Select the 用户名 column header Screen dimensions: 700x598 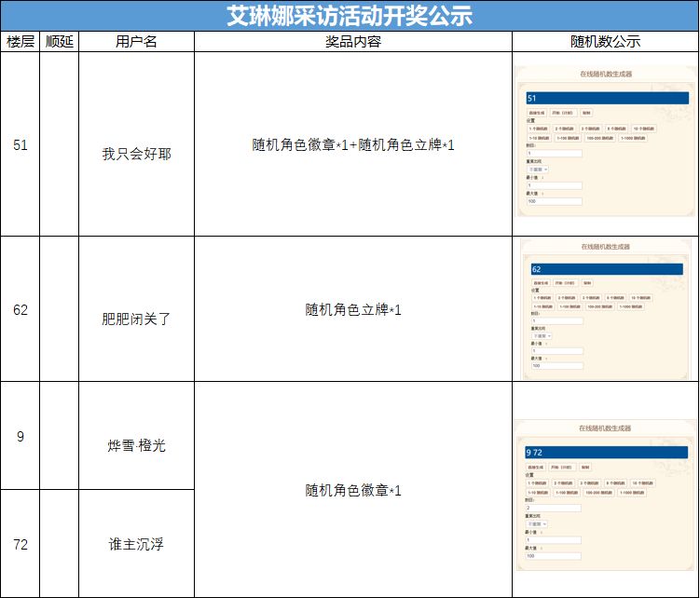coord(137,42)
